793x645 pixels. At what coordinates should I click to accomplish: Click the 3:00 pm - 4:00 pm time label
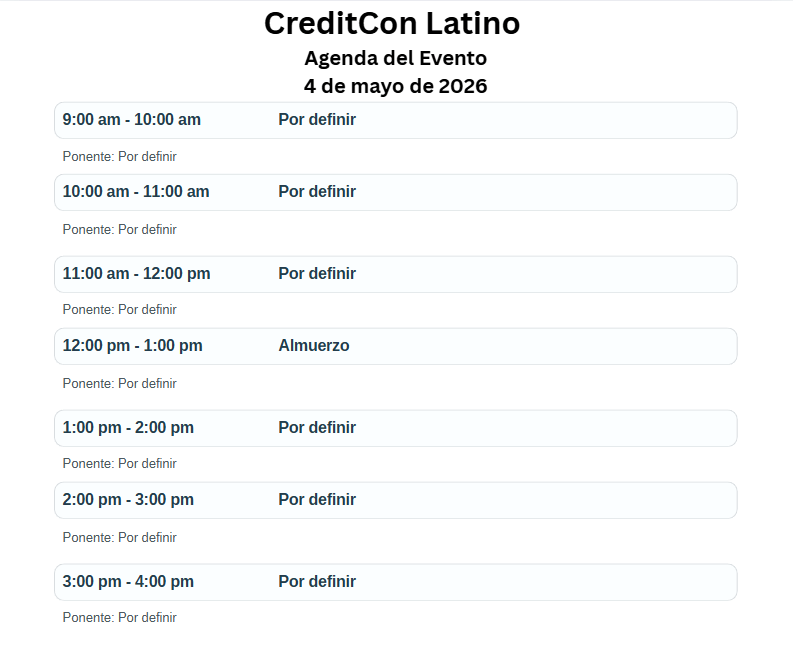click(x=128, y=582)
